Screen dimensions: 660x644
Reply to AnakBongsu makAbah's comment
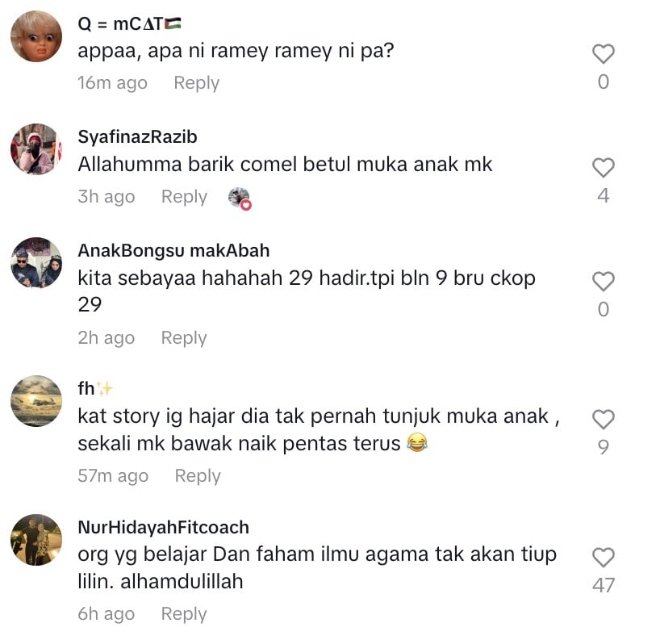tap(184, 337)
